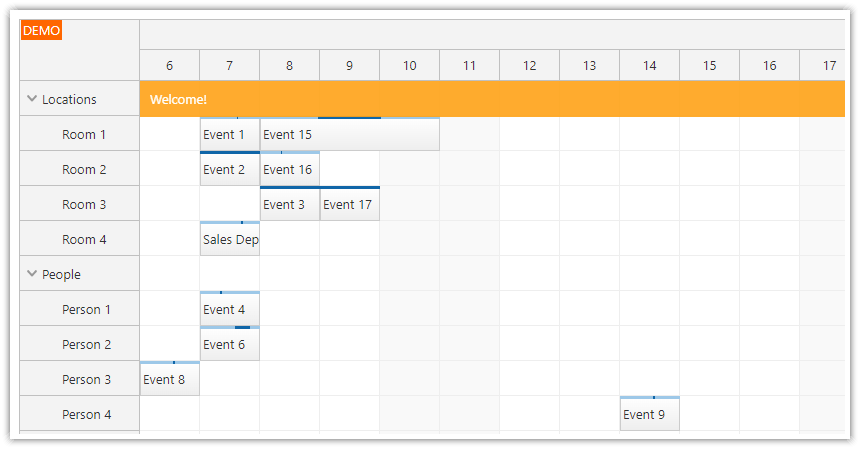Select Event 15 in Room 1
Screen dimensions: 860x449
pyautogui.click(x=349, y=135)
